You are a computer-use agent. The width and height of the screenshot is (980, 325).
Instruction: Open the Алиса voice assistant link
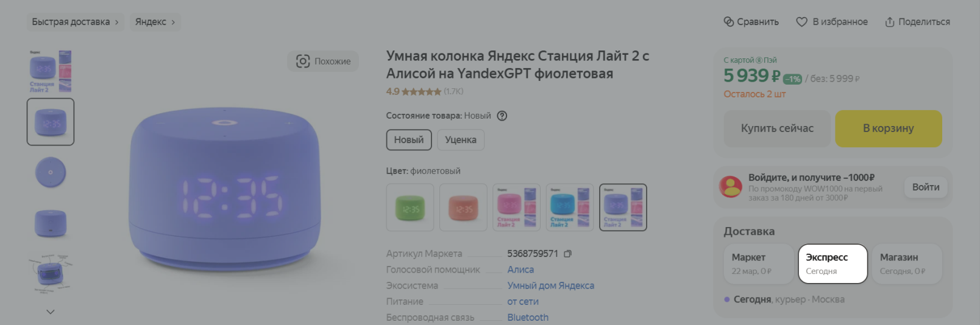pyautogui.click(x=520, y=270)
